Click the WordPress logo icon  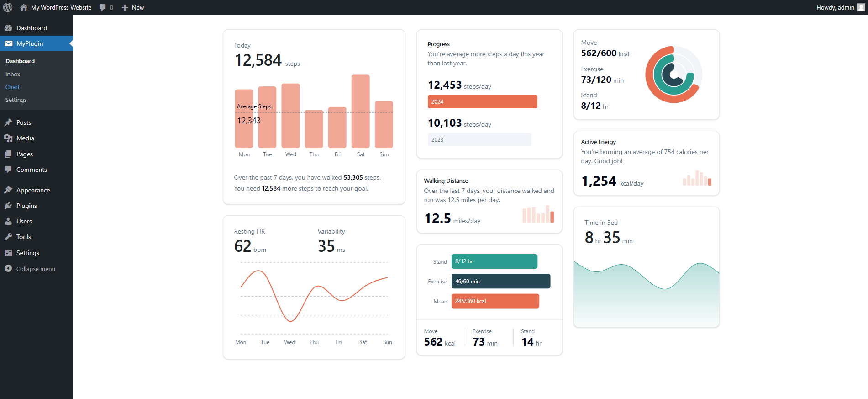tap(8, 7)
